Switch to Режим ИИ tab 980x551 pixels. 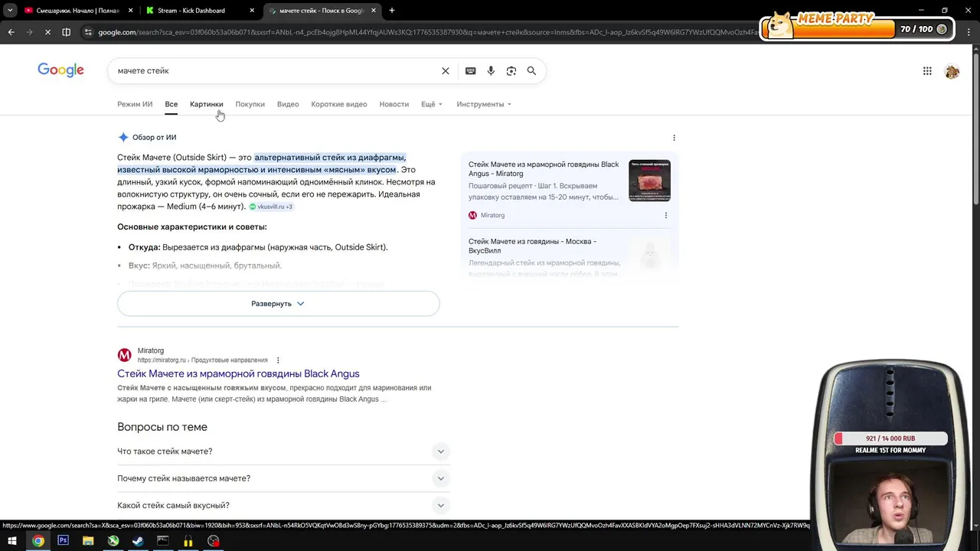point(135,104)
